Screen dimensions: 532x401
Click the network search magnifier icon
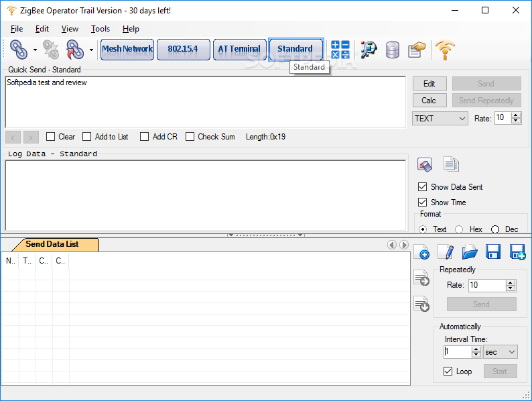[x=369, y=50]
